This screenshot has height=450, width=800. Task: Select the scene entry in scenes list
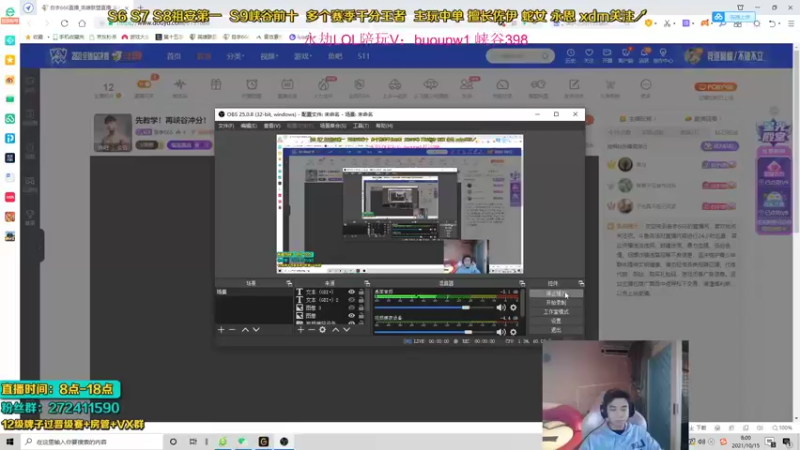pos(254,292)
